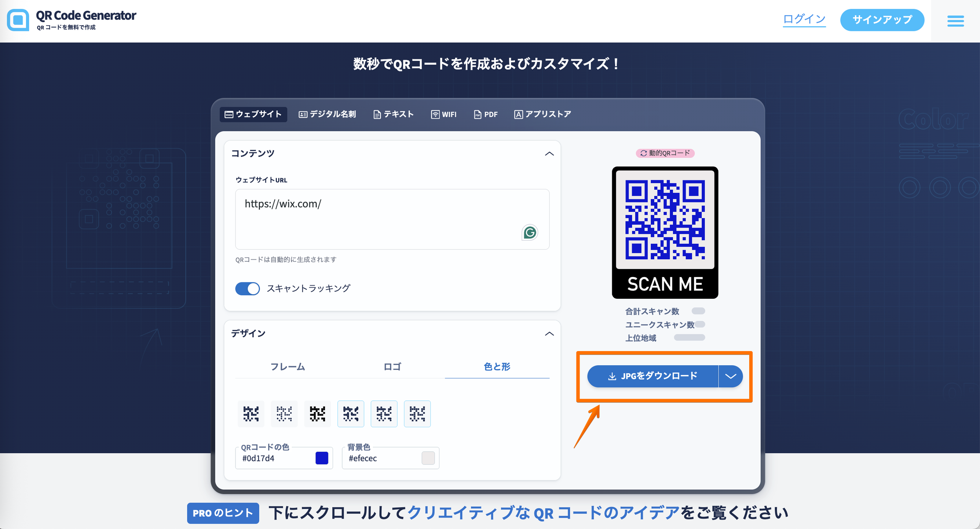Select the third bold QR pattern shape
Viewport: 980px width, 529px height.
318,414
